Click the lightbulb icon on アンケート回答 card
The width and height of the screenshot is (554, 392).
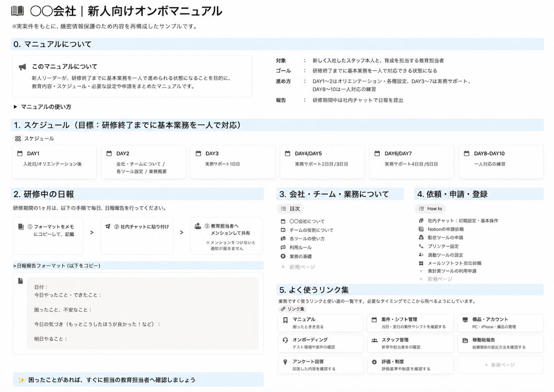coord(285,362)
